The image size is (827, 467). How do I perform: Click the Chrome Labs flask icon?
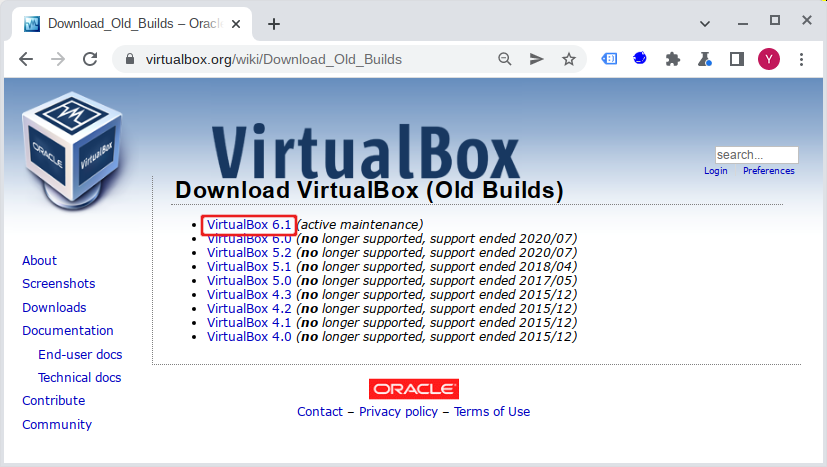tap(705, 59)
